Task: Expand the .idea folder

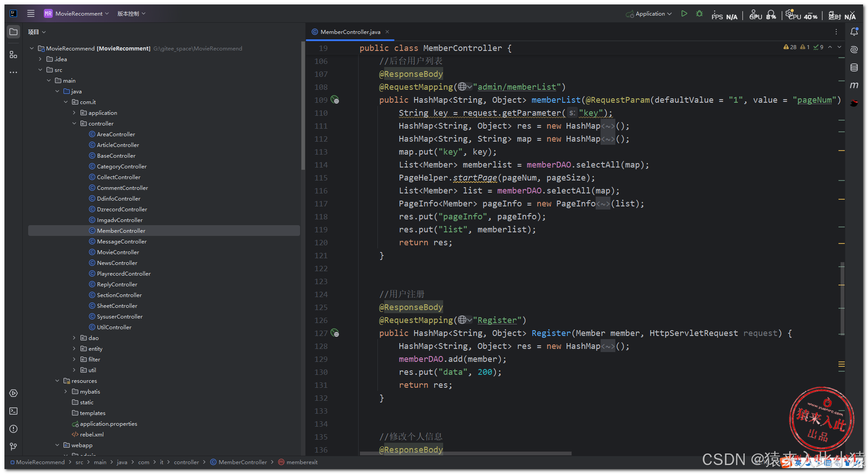Action: tap(40, 59)
